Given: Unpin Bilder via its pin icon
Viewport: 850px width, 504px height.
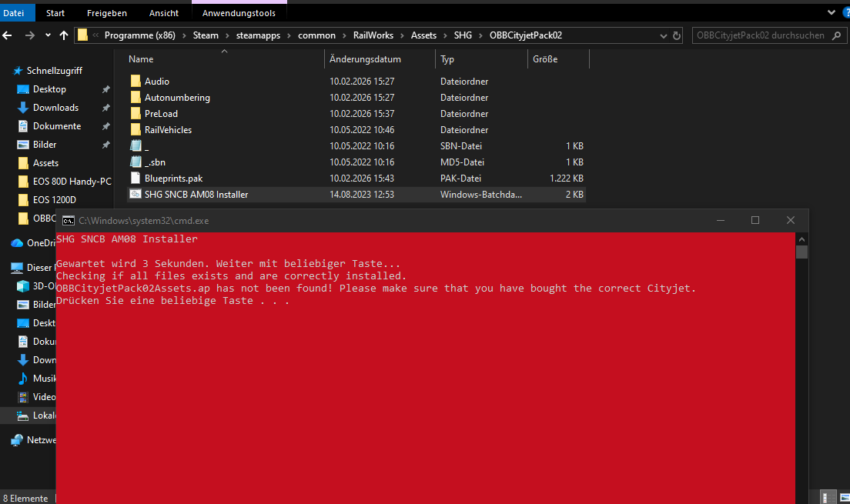Looking at the screenshot, I should [x=105, y=145].
